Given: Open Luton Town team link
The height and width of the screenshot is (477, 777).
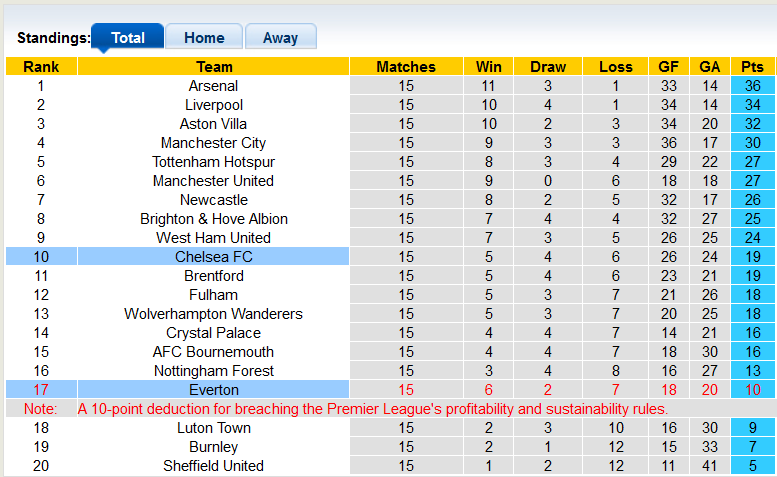Looking at the screenshot, I should [213, 428].
